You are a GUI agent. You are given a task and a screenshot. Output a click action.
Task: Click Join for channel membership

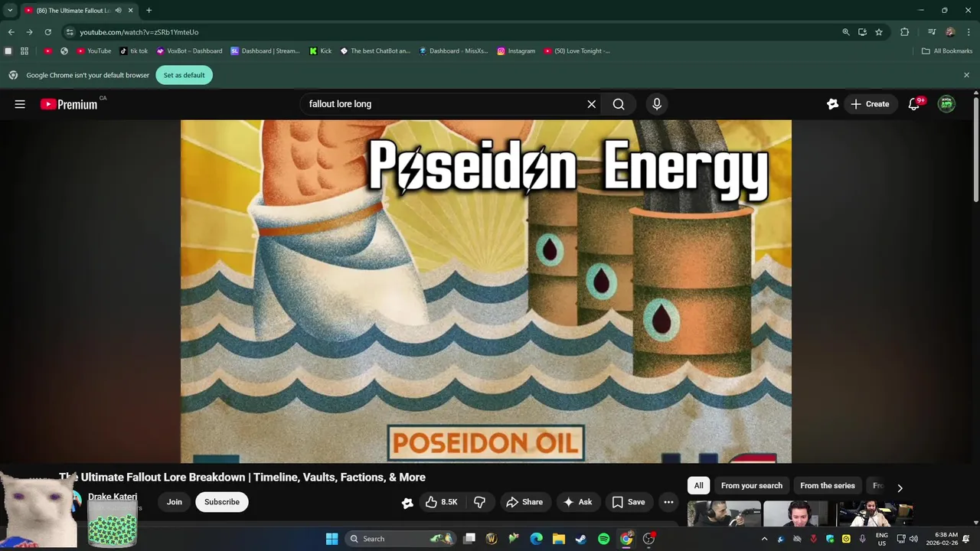pyautogui.click(x=175, y=502)
